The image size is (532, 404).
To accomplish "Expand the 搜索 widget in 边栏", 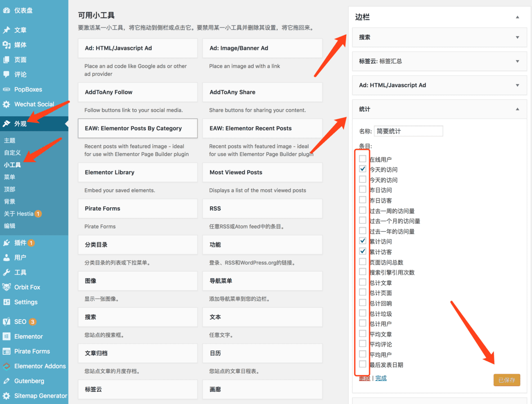I will [x=517, y=37].
